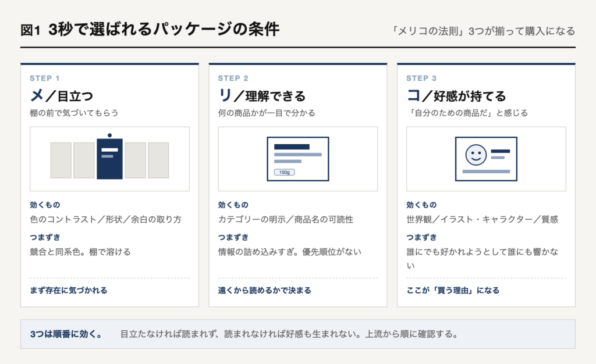Click the rightmost gray package in shelf illustration
The height and width of the screenshot is (364, 596).
[158, 160]
